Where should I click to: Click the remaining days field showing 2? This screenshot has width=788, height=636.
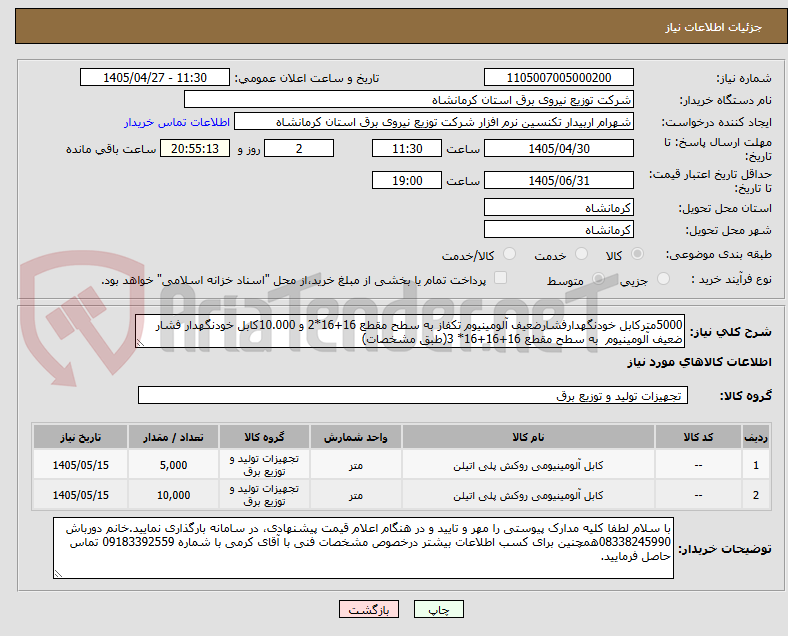coord(299,149)
